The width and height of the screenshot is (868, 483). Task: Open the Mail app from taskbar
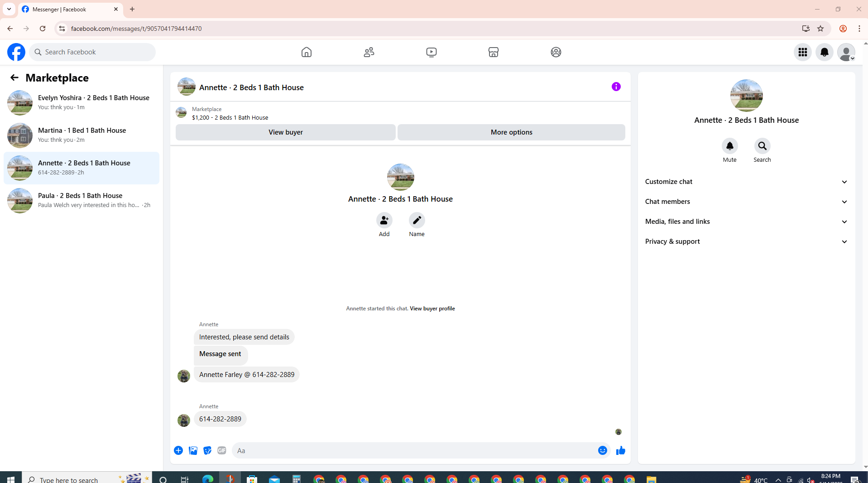point(274,479)
